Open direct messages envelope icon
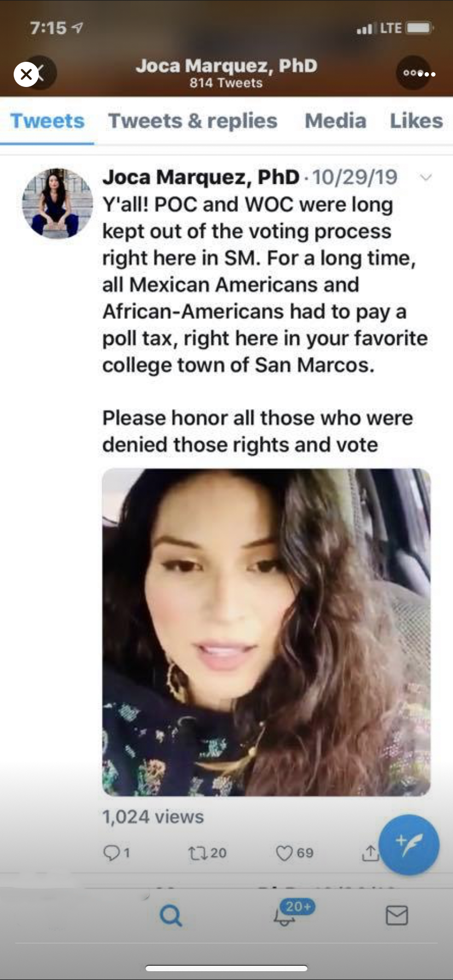 coord(397,915)
